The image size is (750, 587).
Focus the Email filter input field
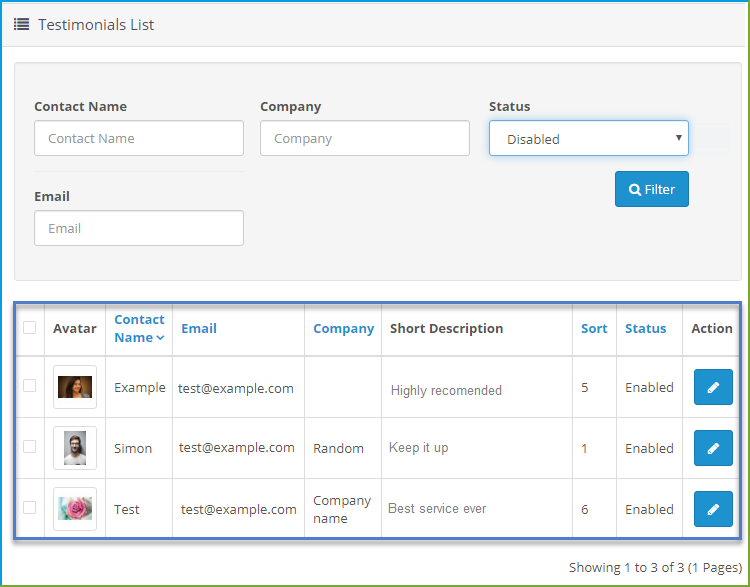tap(139, 228)
